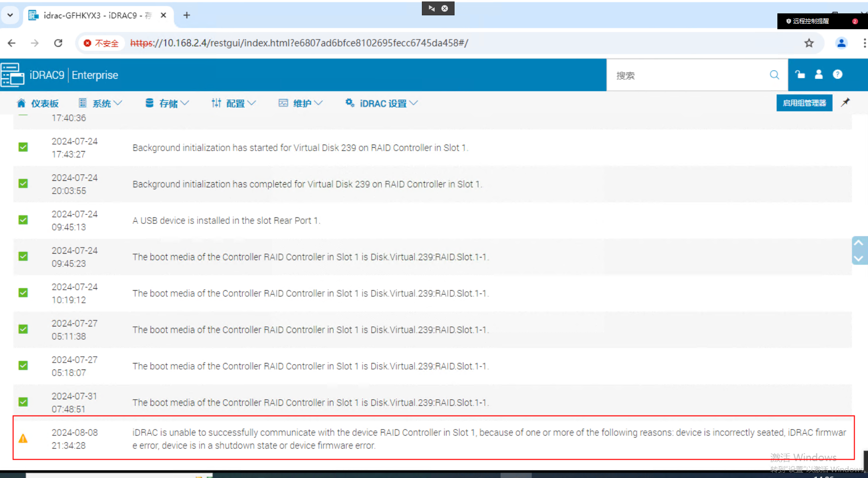
Task: Click the Enterprise label in iDRAC header
Action: point(95,75)
